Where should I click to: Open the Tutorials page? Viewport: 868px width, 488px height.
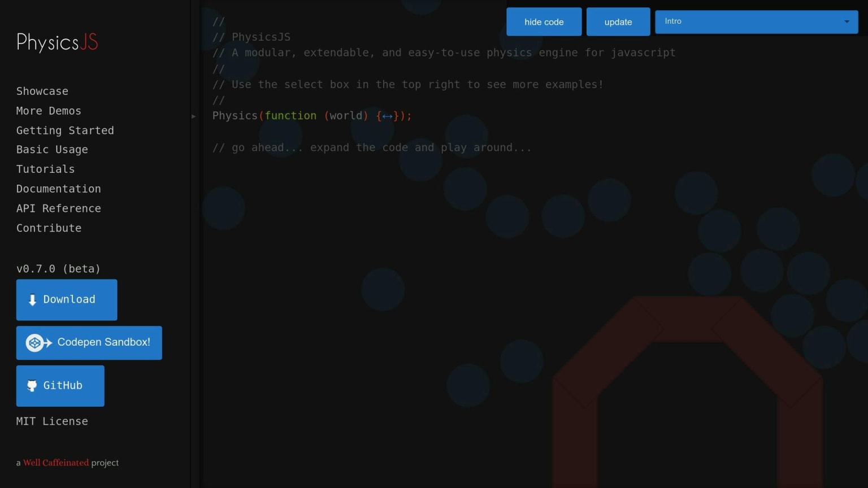coord(45,169)
